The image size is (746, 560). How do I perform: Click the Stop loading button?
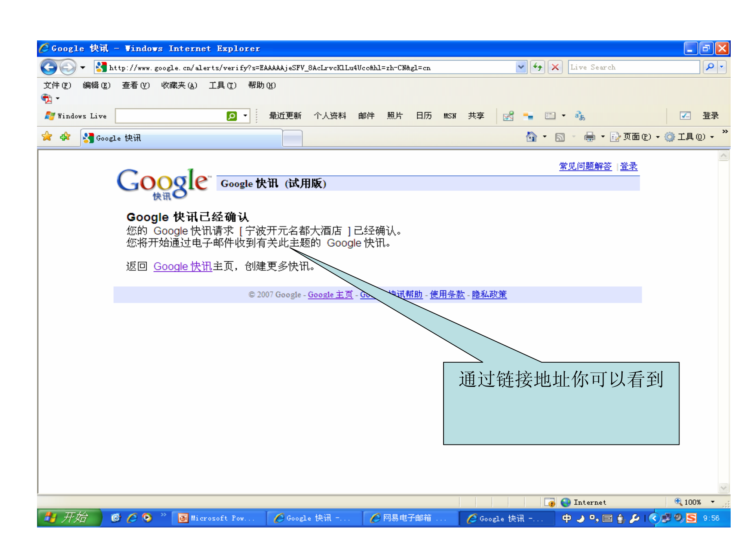click(555, 67)
